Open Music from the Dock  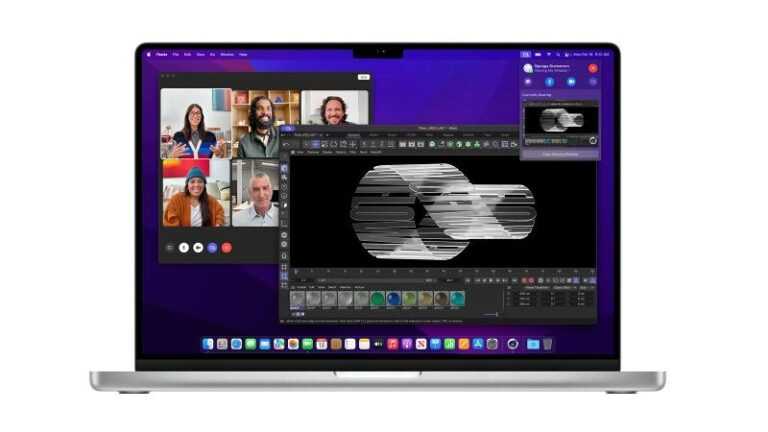(x=392, y=344)
